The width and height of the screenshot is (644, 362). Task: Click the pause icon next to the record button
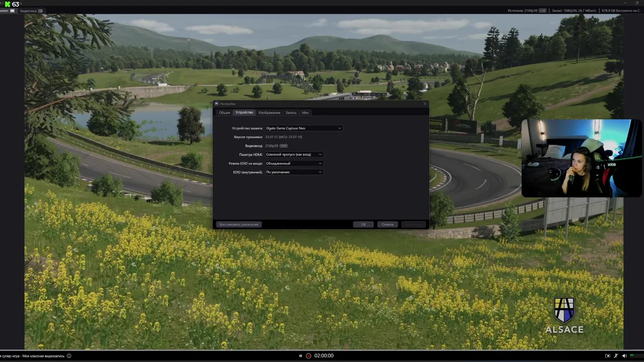300,355
